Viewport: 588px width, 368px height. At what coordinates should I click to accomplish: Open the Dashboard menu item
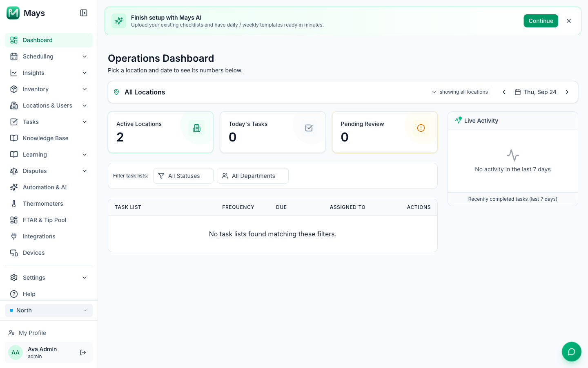pos(49,40)
